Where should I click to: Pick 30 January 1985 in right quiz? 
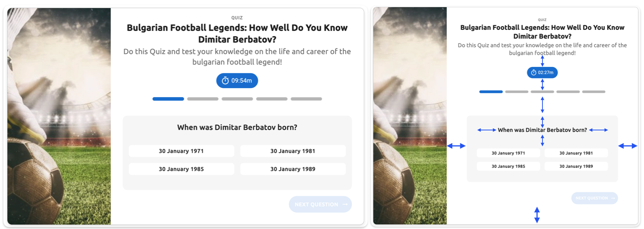tap(508, 166)
